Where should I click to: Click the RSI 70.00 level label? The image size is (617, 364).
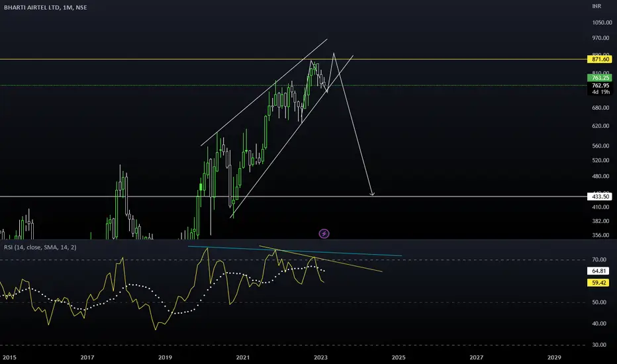point(599,259)
